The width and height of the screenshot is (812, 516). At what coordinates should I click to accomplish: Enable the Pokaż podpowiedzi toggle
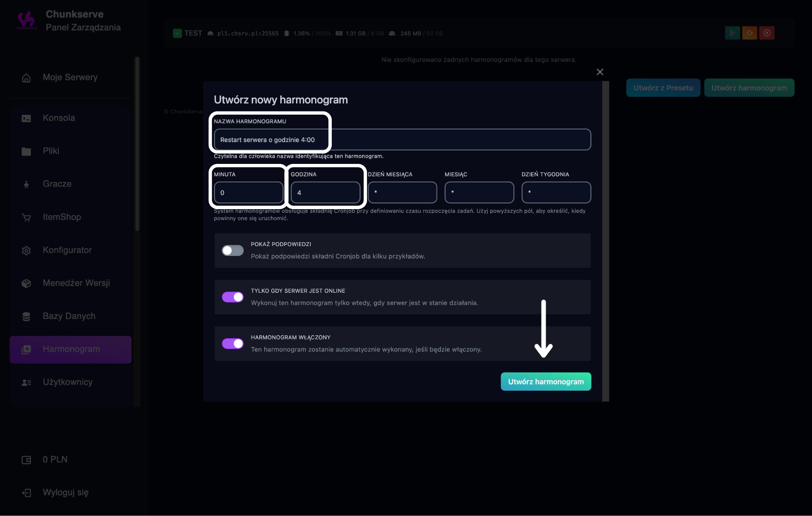[x=233, y=250]
